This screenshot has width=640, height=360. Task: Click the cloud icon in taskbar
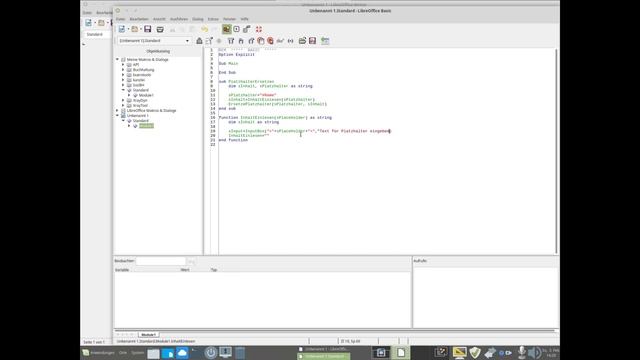[182, 353]
